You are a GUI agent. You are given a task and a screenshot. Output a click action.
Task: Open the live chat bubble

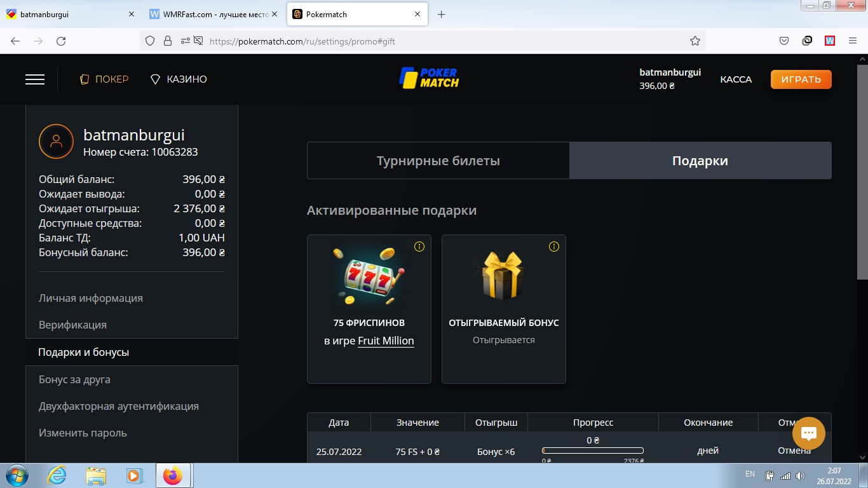(809, 433)
